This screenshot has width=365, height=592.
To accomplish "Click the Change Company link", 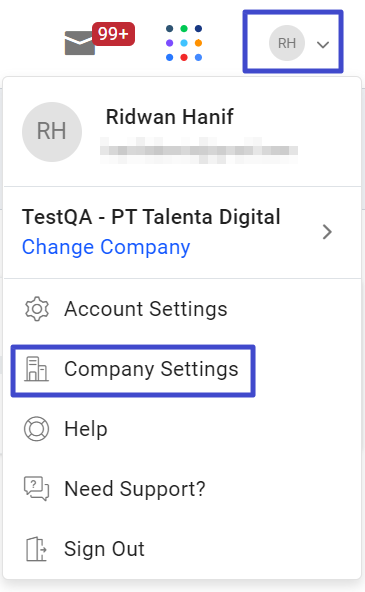I will (x=106, y=247).
